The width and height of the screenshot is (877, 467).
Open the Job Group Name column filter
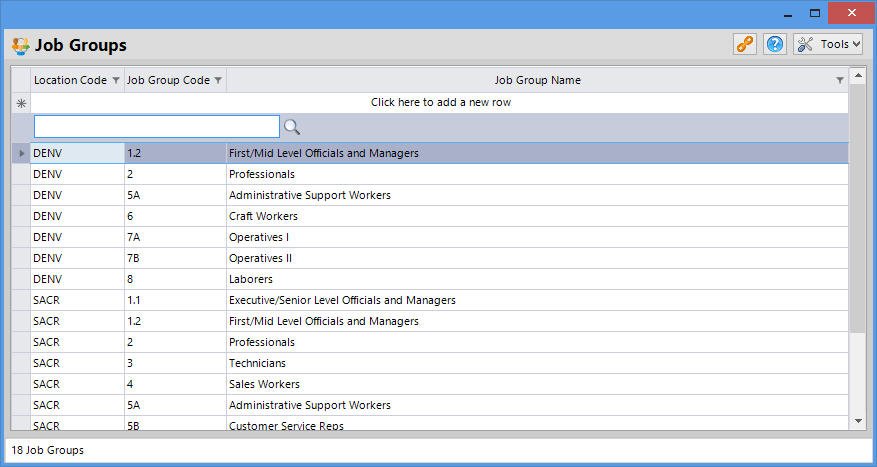(x=840, y=81)
